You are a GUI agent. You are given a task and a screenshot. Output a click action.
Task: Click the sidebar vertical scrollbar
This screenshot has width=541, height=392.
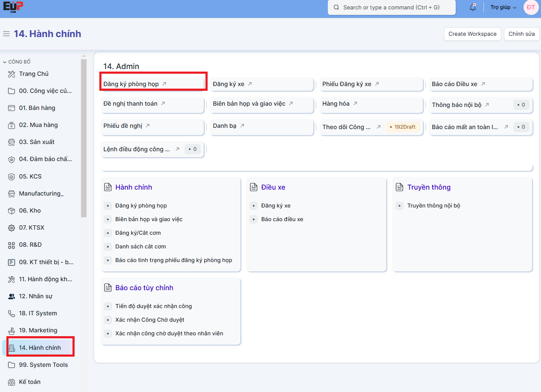click(84, 136)
